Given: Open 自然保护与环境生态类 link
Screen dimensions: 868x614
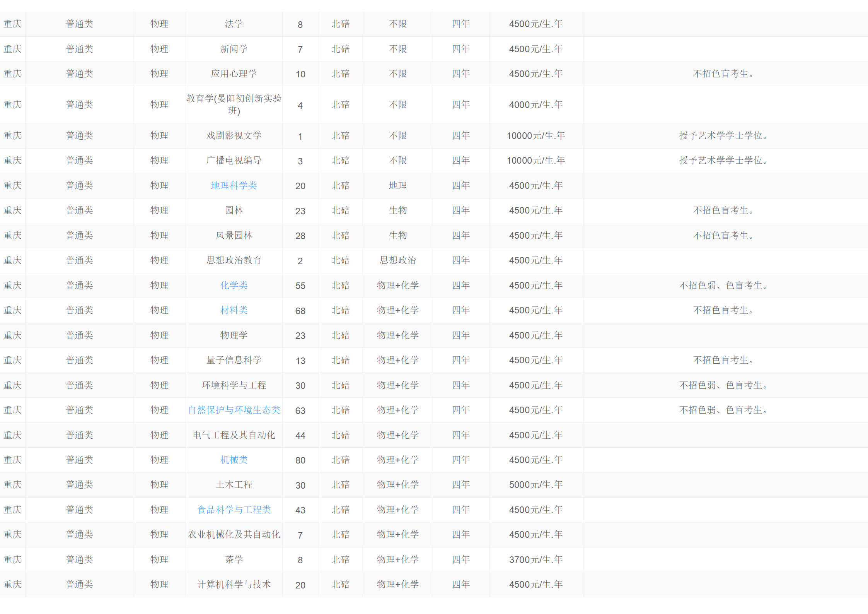Looking at the screenshot, I should click(234, 410).
